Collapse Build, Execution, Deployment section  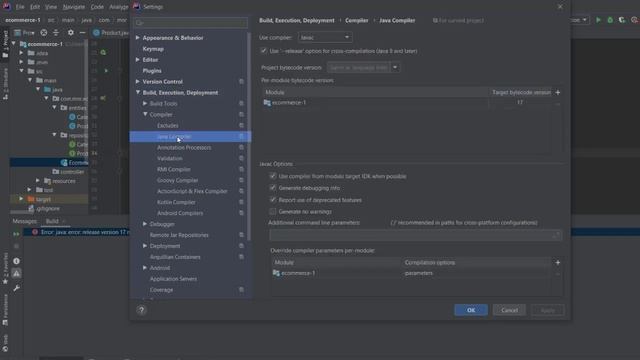(138, 93)
